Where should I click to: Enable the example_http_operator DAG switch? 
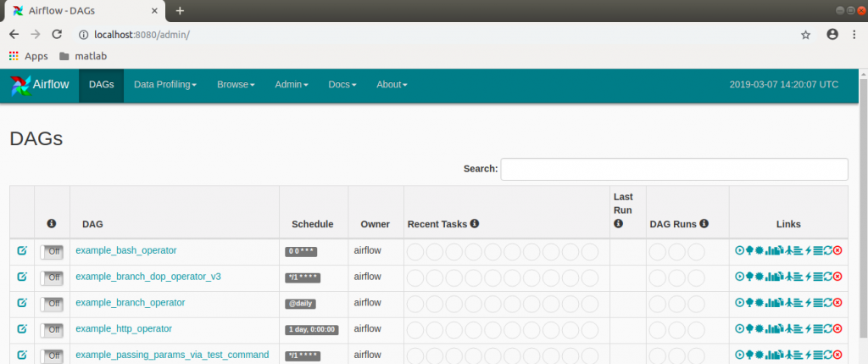(x=52, y=329)
